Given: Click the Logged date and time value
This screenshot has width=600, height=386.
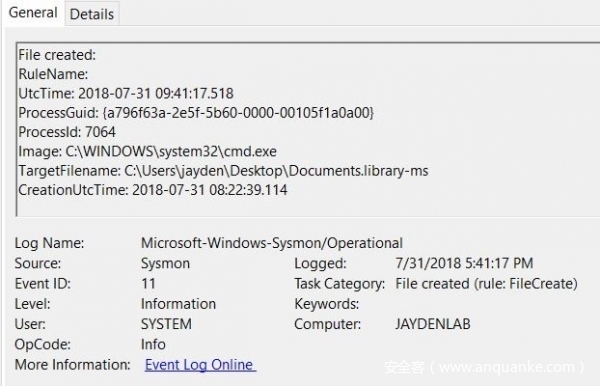Looking at the screenshot, I should (x=464, y=263).
